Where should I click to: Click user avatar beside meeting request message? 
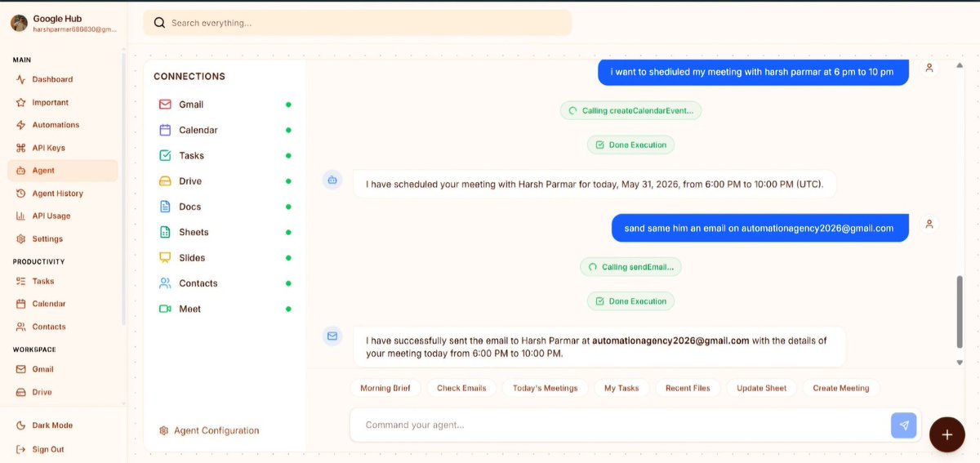[x=929, y=68]
